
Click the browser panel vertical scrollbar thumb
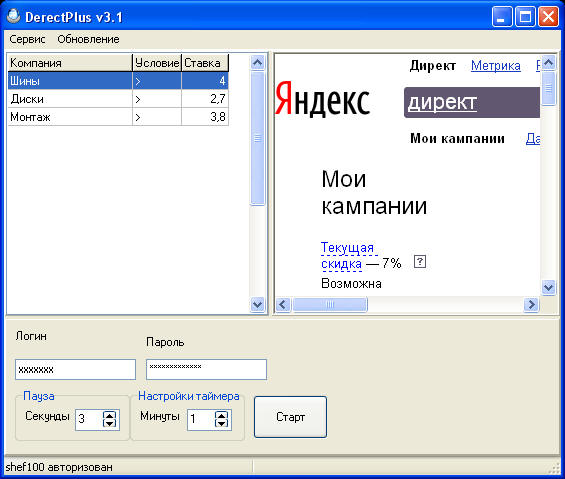point(549,88)
